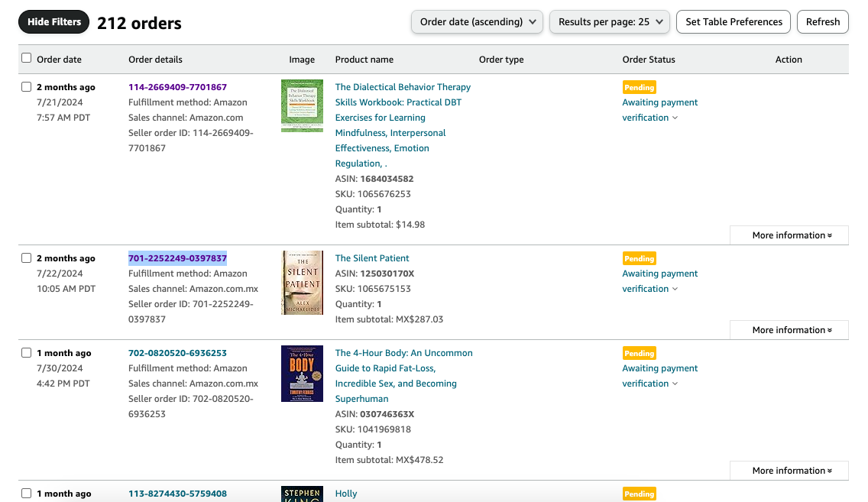
Task: Select checkbox for order 702-0820520-6936253
Action: (x=26, y=352)
